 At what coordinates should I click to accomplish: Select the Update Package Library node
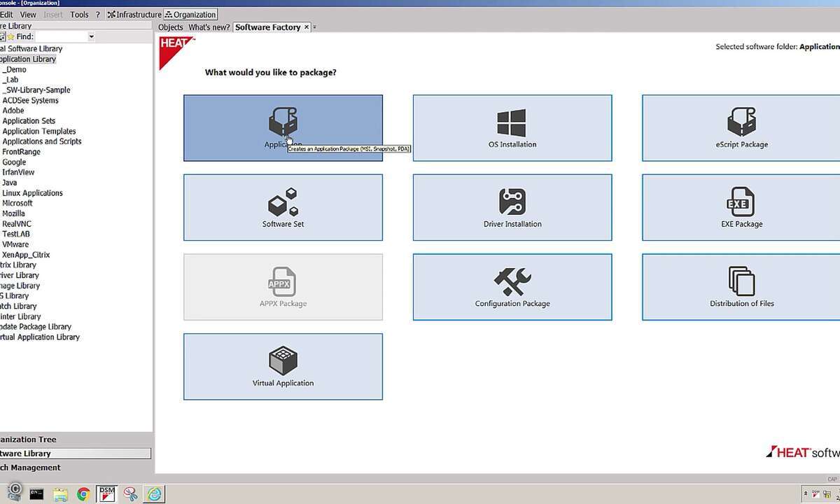pyautogui.click(x=36, y=327)
